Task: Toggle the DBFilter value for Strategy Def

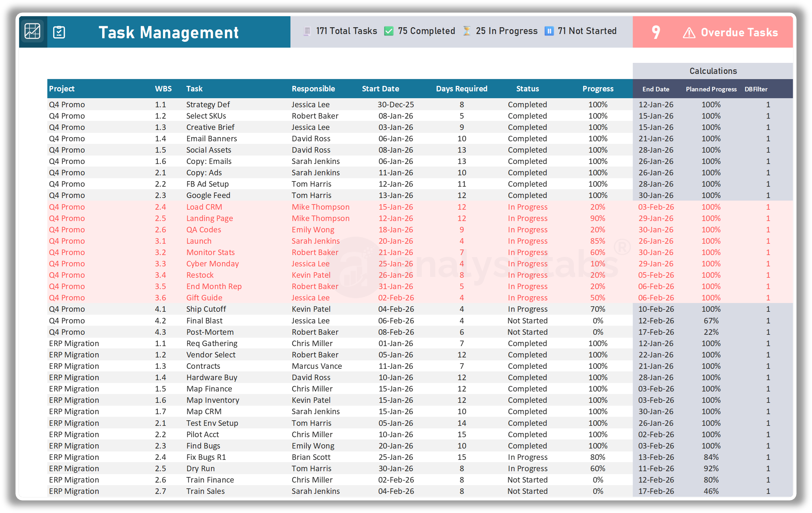Action: (768, 104)
